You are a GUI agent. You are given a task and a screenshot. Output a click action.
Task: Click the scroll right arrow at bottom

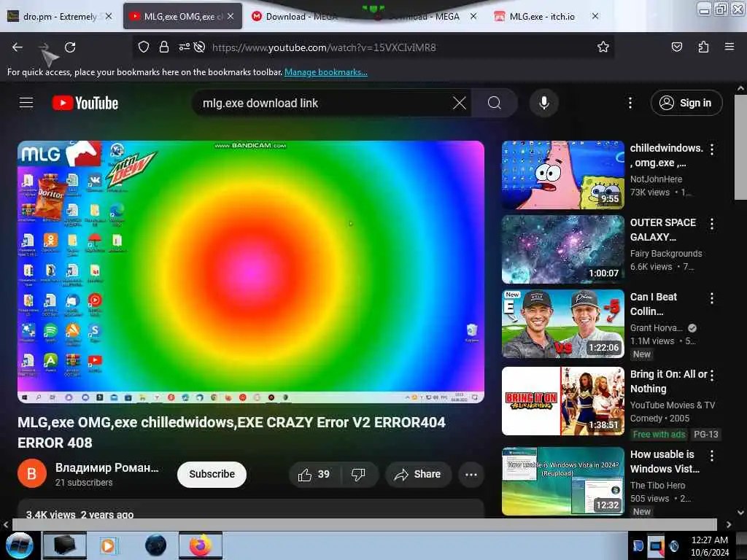coord(729,524)
